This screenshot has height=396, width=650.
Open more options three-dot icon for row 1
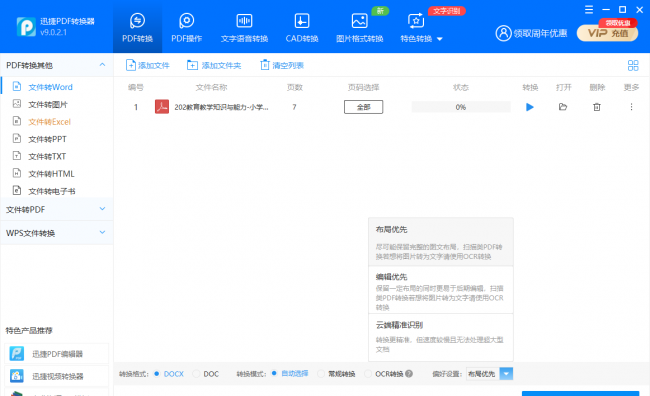(631, 107)
